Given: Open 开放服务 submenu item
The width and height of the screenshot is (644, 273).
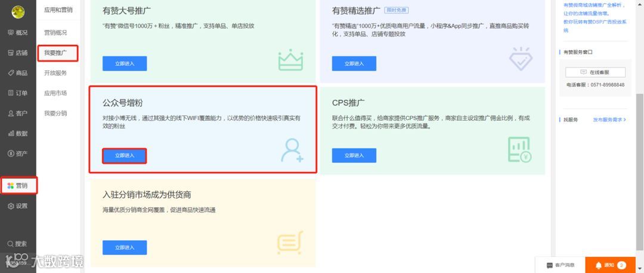Looking at the screenshot, I should tap(55, 73).
